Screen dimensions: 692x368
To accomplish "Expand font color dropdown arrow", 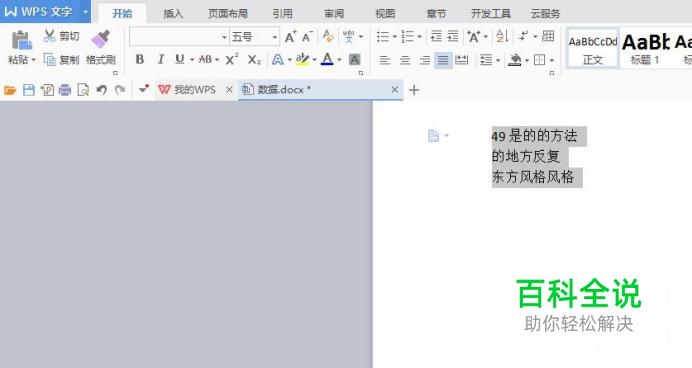I will point(339,60).
